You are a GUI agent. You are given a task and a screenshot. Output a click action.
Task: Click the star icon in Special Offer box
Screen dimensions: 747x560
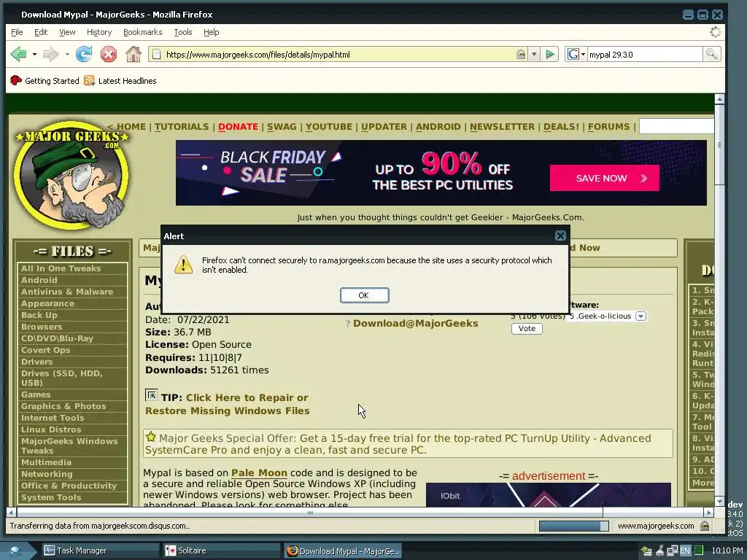coord(150,437)
